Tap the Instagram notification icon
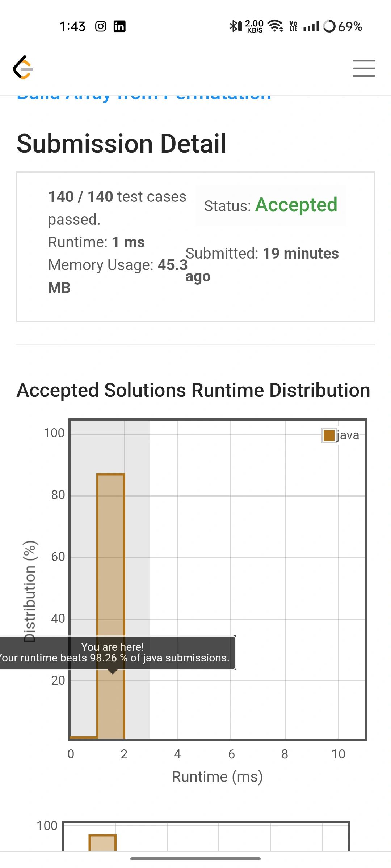 tap(101, 26)
